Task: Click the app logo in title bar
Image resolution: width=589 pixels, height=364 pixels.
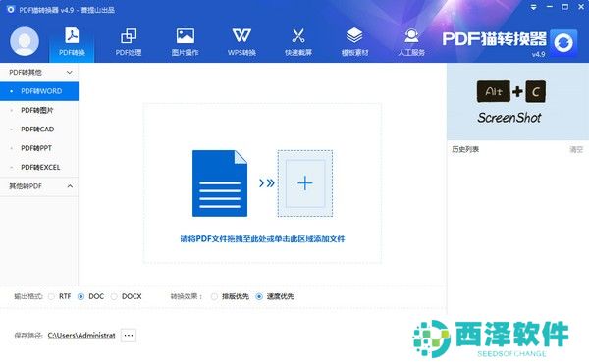Action: click(x=11, y=9)
